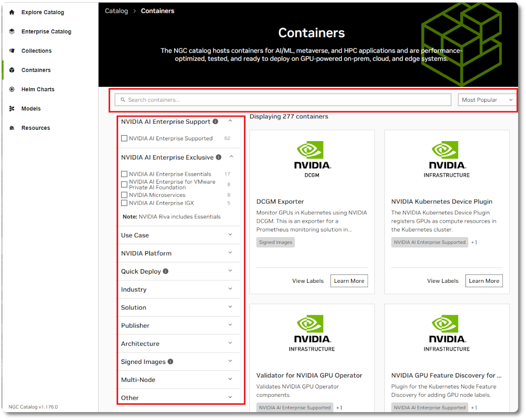The width and height of the screenshot is (526, 420).
Task: Click the info icon beside Quick Deploy
Action: coord(165,271)
